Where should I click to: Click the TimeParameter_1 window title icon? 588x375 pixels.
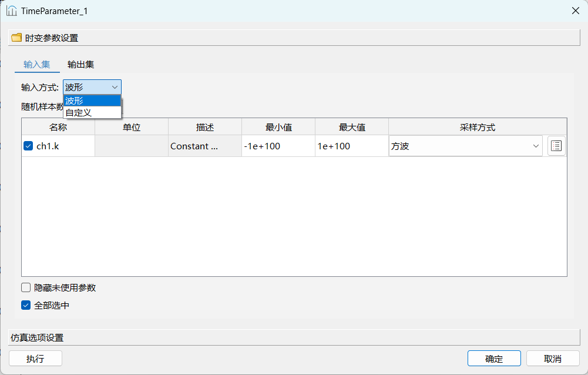coord(12,11)
